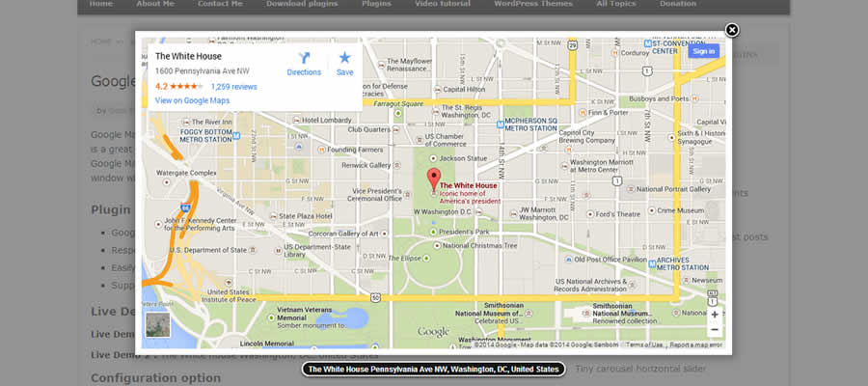This screenshot has height=386, width=868.
Task: Click the Mt Vernon Convention Center metro icon
Action: 648,43
